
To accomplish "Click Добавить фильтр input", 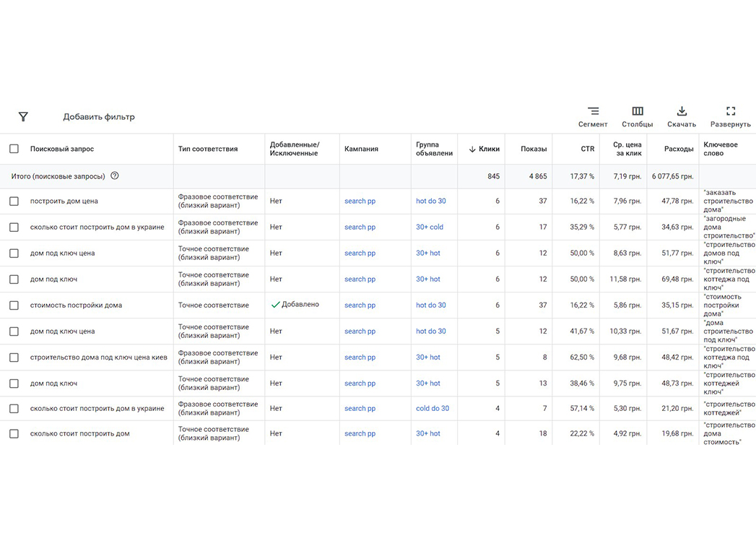I will coord(99,117).
